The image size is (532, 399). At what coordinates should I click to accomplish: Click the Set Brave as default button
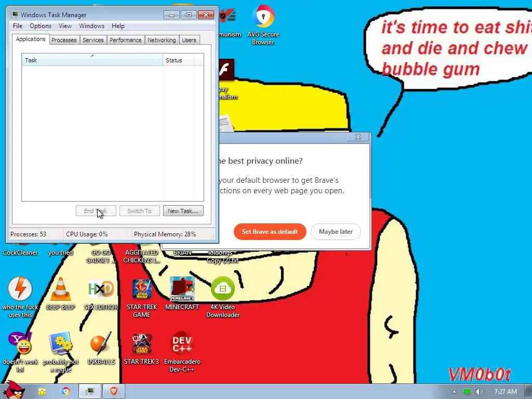(x=270, y=232)
